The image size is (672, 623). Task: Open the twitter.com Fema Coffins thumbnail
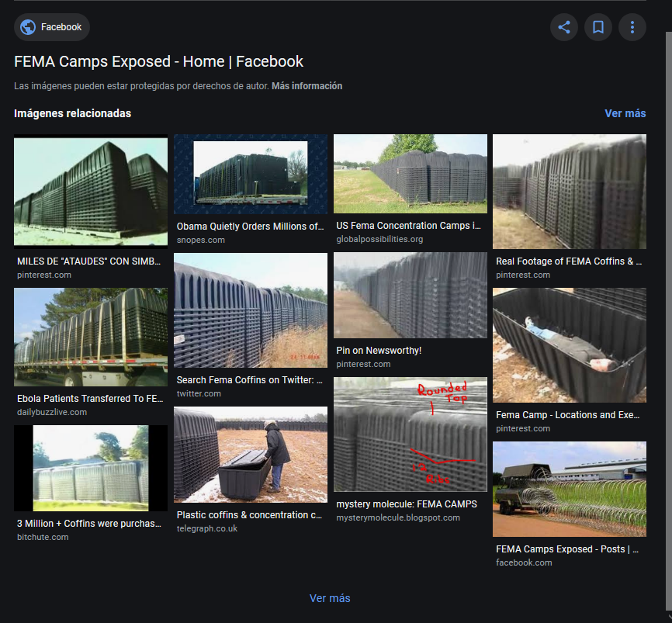pos(251,310)
